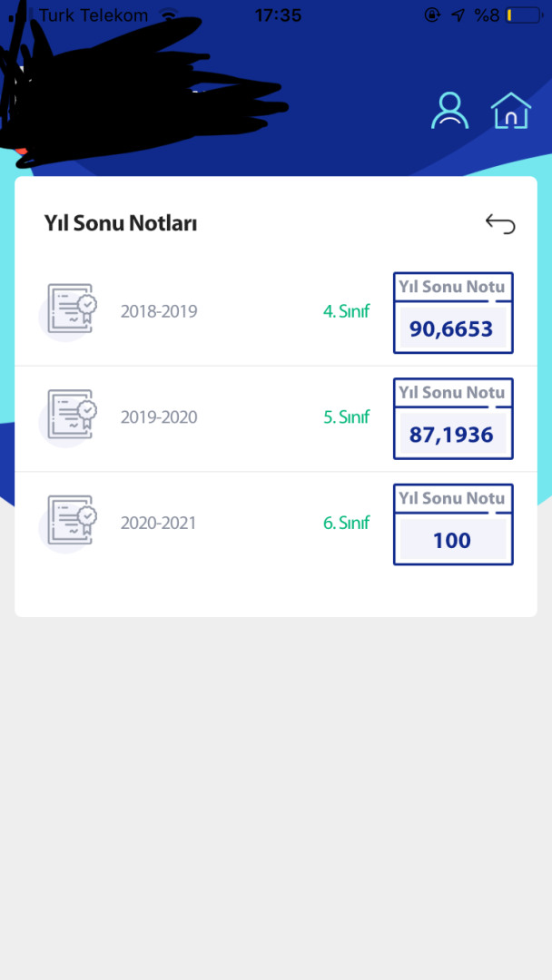Tap the Wi-Fi icon in status bar

pos(168,15)
